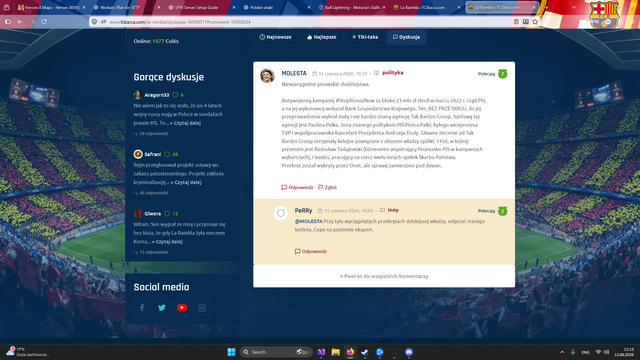Switch to the Najlepsze tab
640x360 pixels.
click(322, 37)
